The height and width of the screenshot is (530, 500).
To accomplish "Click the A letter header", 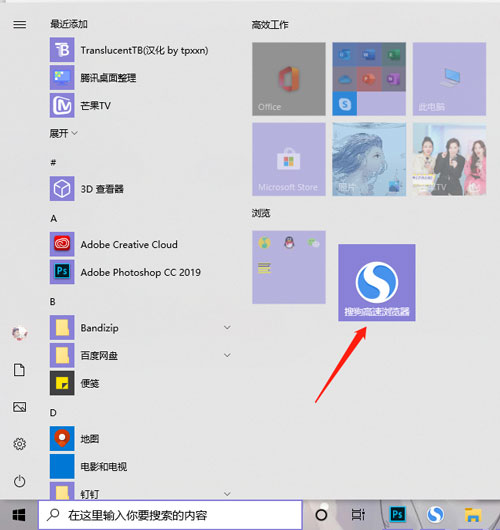I will click(53, 219).
